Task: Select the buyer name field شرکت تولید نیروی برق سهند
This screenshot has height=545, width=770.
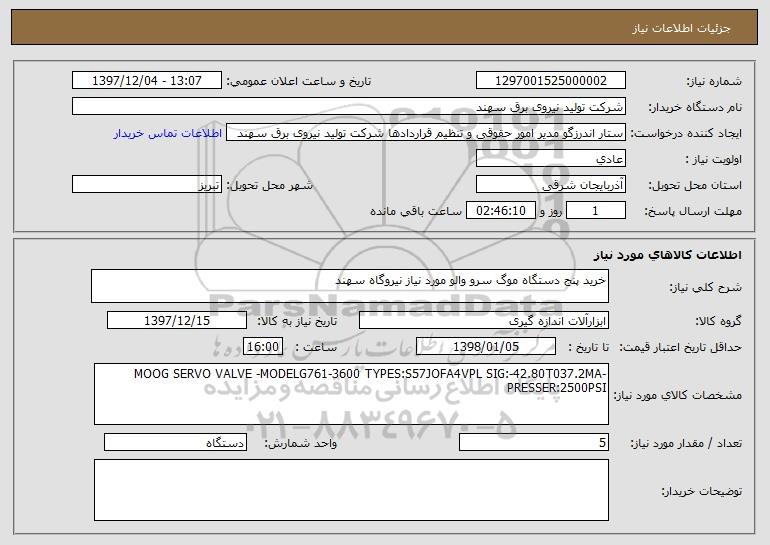Action: point(349,107)
